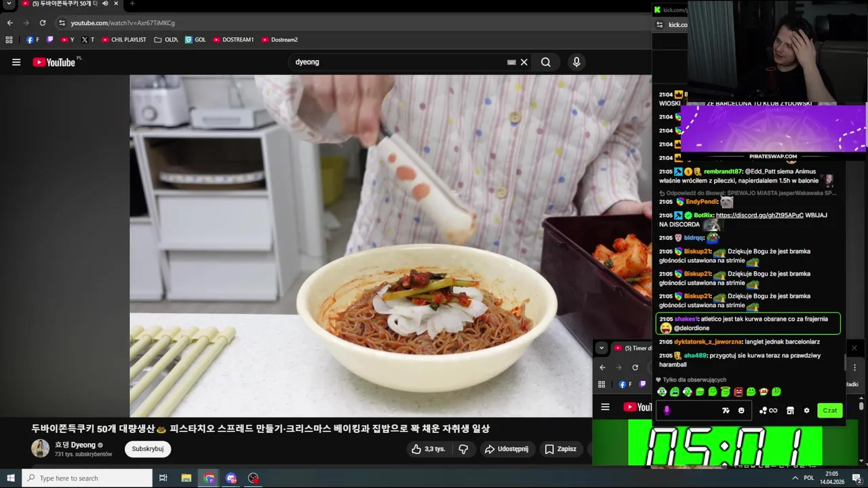Go back in the small Timer browser window
868x488 pixels.
coord(602,367)
